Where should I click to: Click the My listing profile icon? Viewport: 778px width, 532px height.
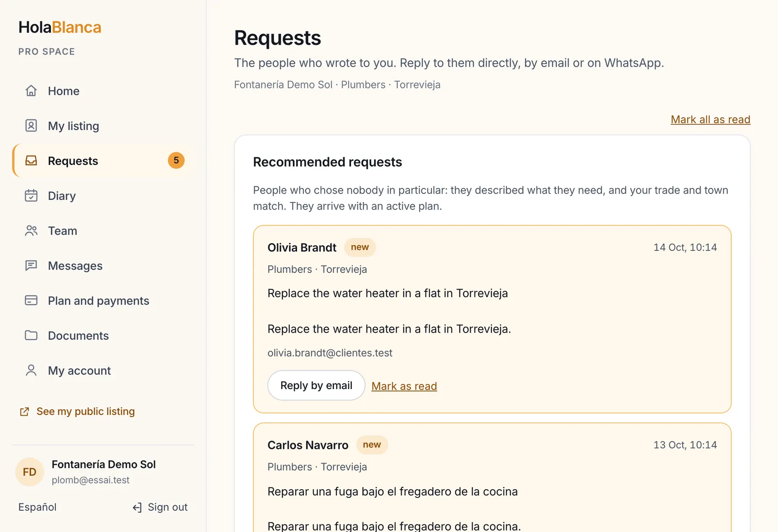[31, 126]
